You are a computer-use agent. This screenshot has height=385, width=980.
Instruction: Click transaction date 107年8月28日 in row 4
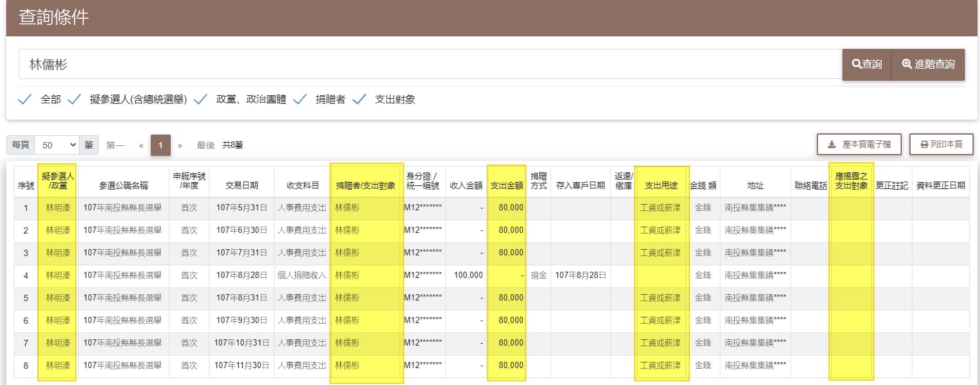click(241, 275)
